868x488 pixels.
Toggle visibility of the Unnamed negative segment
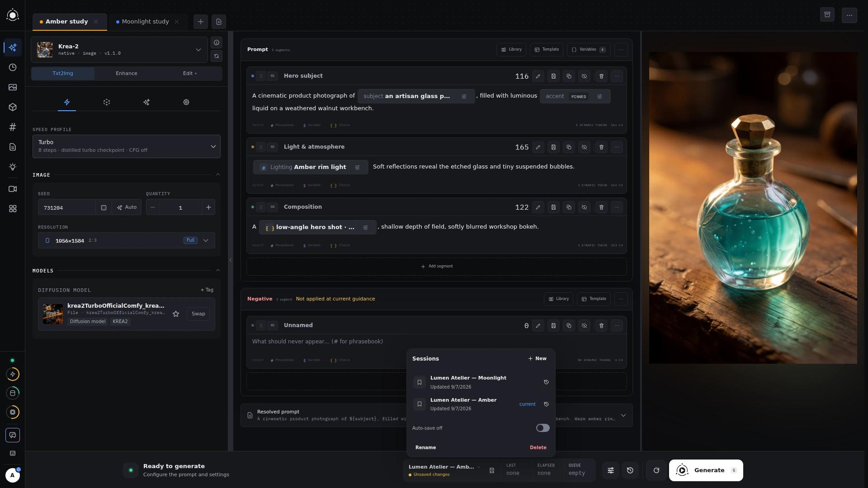584,326
